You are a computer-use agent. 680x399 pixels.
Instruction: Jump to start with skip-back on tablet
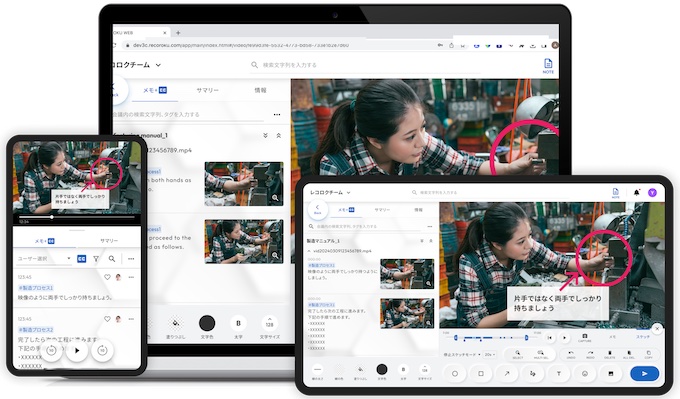[549, 337]
